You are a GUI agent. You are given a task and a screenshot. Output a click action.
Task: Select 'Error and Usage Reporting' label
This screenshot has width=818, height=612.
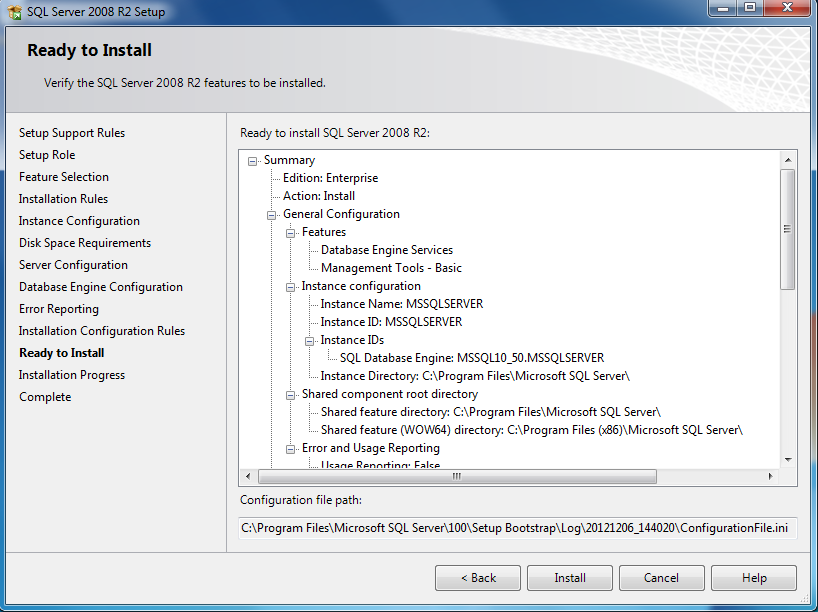[370, 448]
